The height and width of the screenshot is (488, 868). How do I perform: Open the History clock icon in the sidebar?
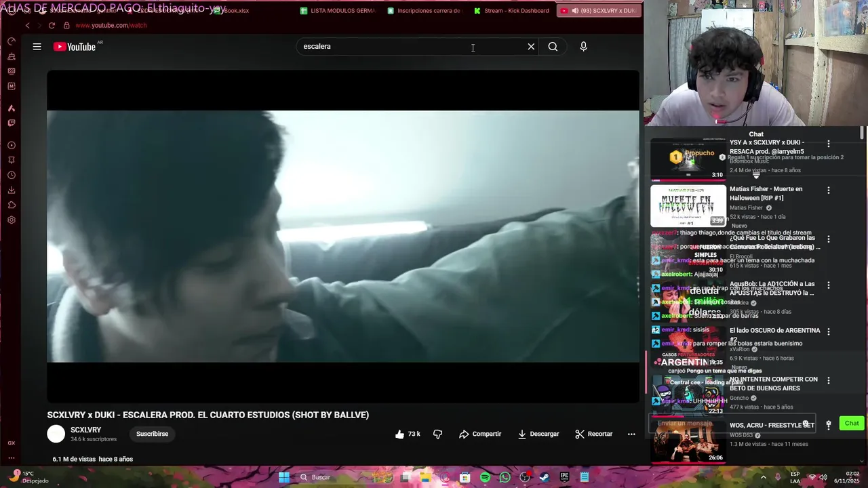(12, 175)
